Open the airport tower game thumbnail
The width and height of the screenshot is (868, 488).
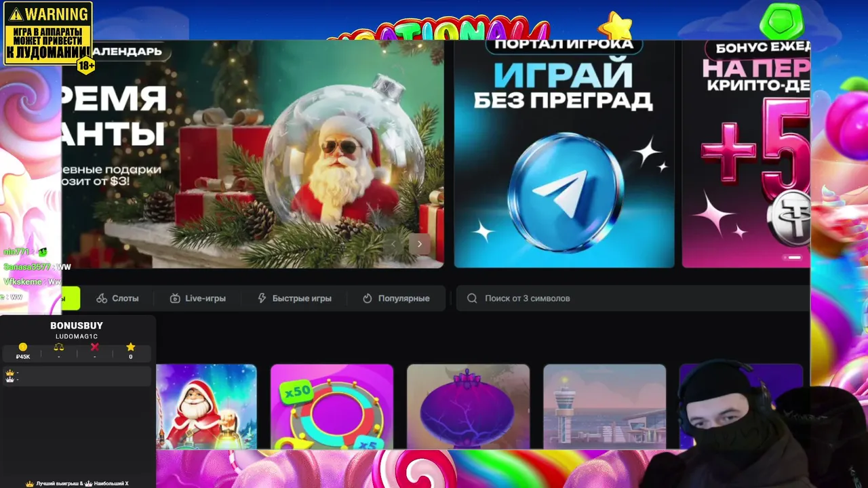tap(605, 407)
